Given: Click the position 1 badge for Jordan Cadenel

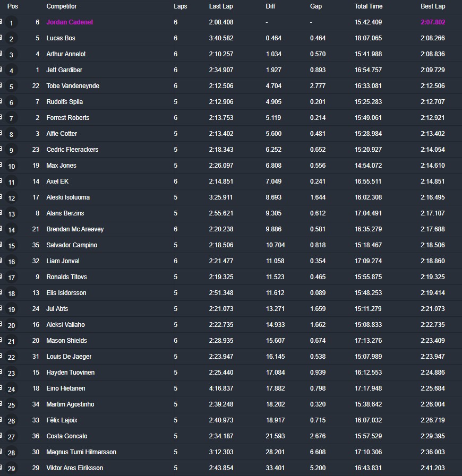Looking at the screenshot, I should (x=11, y=23).
